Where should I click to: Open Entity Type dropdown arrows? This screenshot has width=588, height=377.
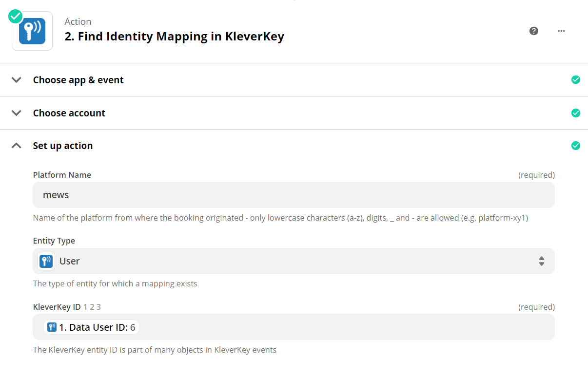(x=542, y=261)
